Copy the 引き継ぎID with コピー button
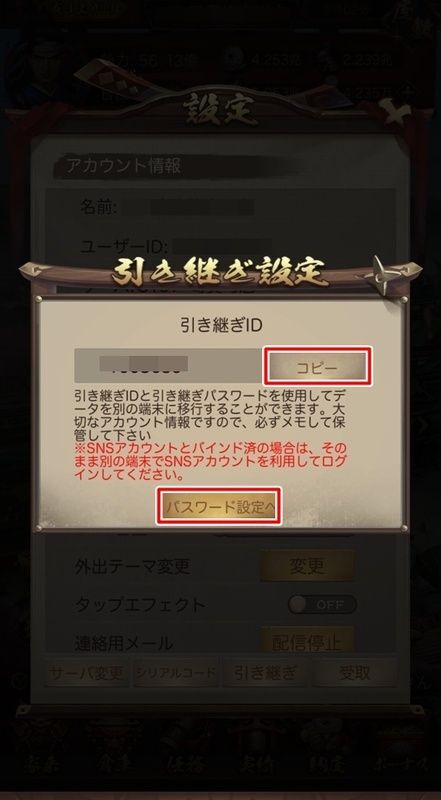The height and width of the screenshot is (800, 441). pos(317,366)
